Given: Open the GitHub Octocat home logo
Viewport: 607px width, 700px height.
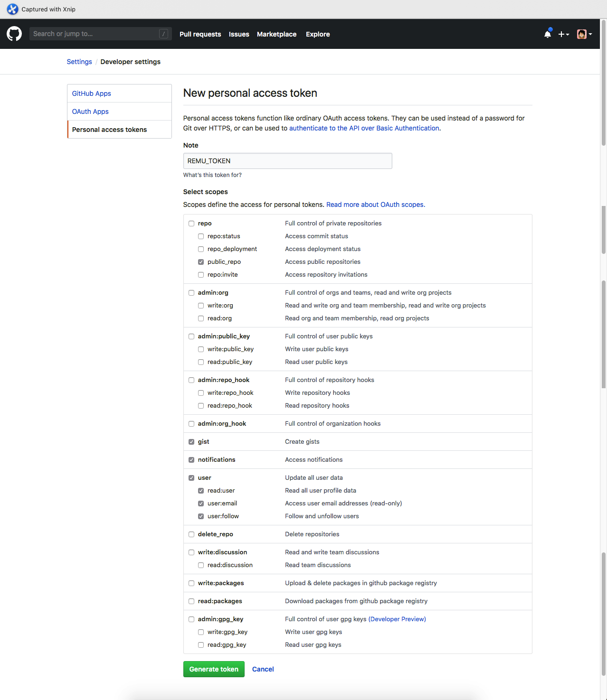Looking at the screenshot, I should pos(14,34).
